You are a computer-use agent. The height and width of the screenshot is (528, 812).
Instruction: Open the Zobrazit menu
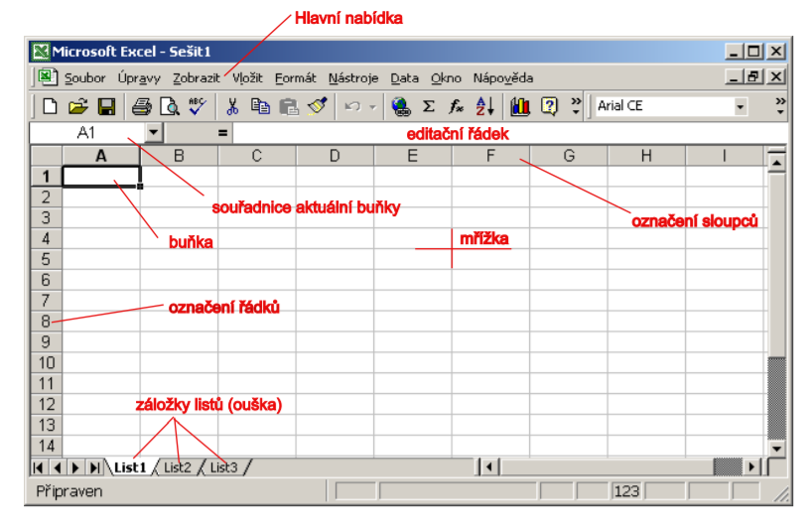(196, 78)
